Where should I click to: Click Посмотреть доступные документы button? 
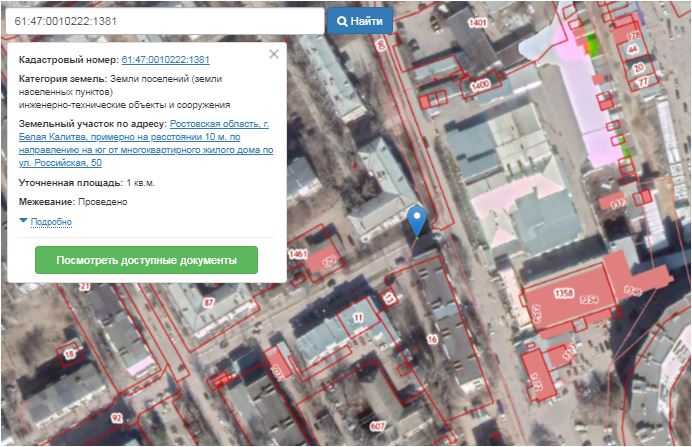(x=146, y=260)
